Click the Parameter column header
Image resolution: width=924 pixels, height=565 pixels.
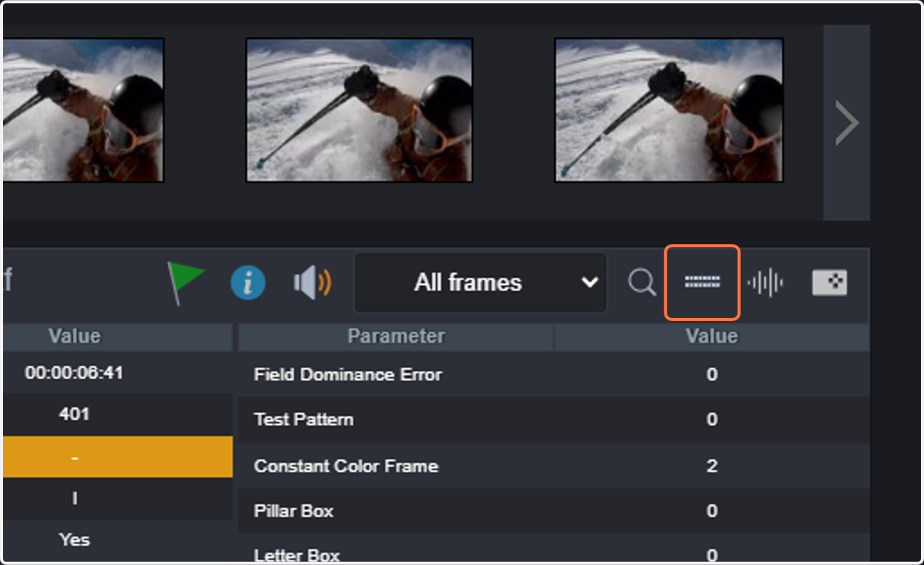click(396, 336)
